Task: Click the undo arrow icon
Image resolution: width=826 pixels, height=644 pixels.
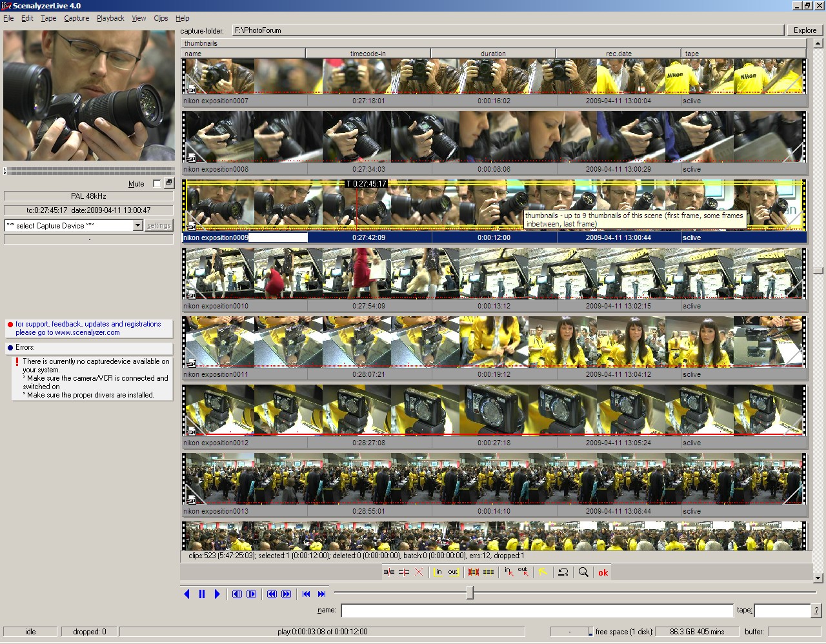Action: point(563,572)
